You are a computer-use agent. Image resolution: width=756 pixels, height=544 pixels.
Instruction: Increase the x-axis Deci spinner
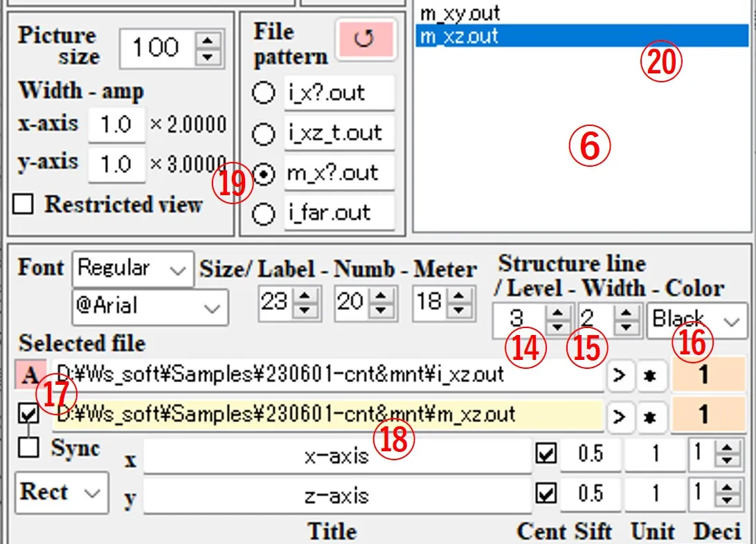tap(727, 448)
